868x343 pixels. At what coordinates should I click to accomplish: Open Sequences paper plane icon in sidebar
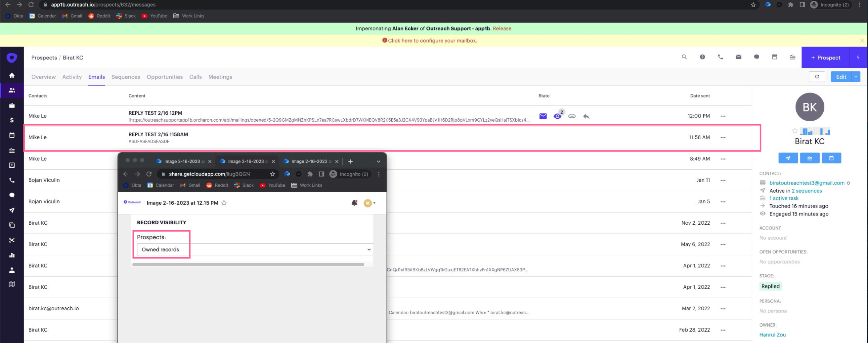pyautogui.click(x=12, y=210)
